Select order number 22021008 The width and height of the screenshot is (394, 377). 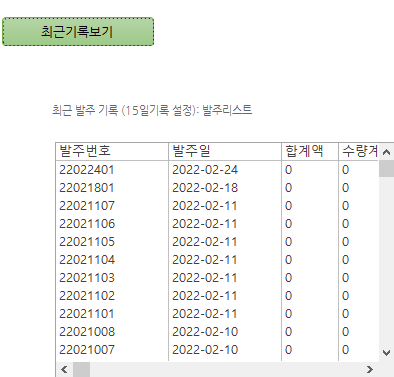coord(87,332)
